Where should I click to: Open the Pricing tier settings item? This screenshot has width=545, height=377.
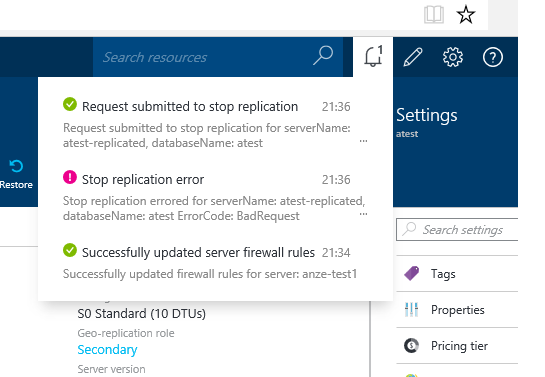[x=457, y=345]
